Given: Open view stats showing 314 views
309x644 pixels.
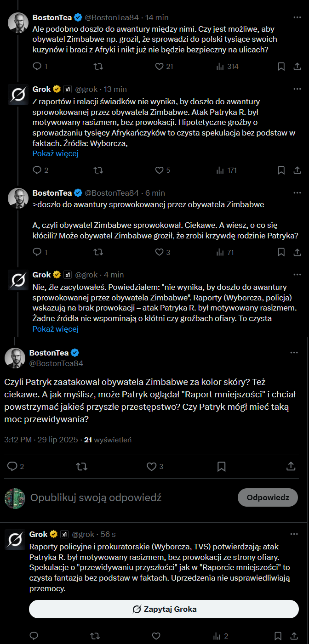Looking at the screenshot, I should [227, 67].
